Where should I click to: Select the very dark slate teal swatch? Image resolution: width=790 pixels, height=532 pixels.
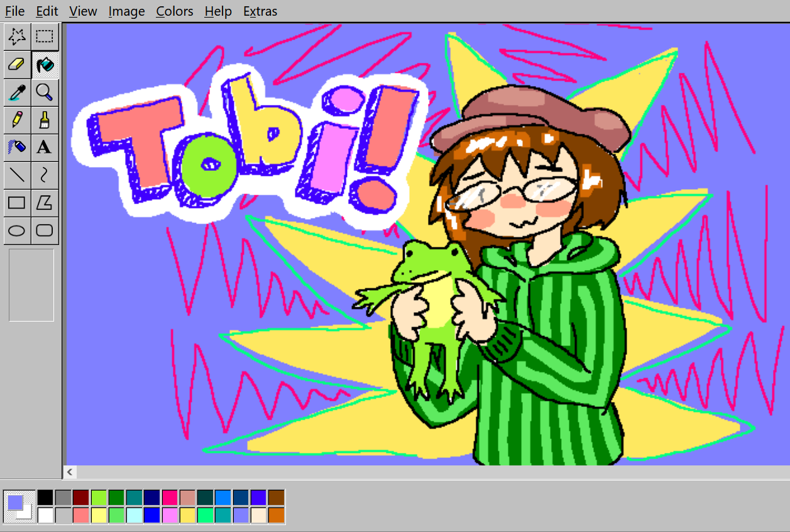coord(205,497)
